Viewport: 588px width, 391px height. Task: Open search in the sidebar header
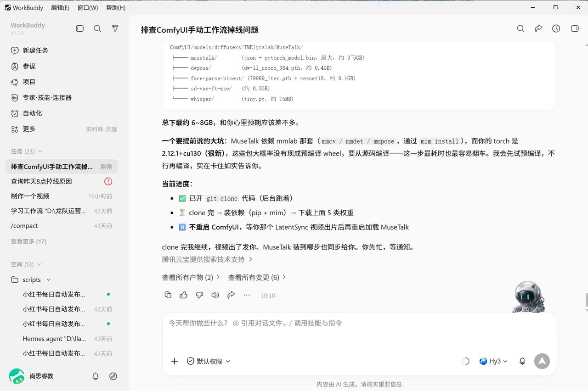[97, 28]
